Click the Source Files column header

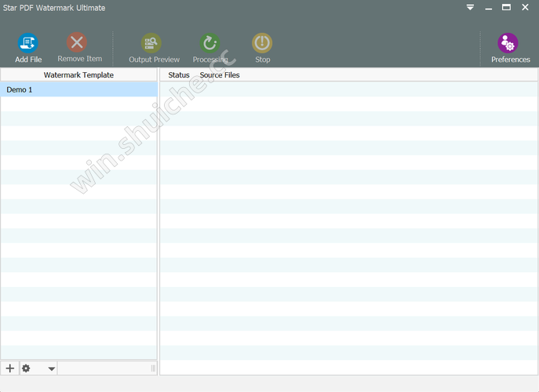click(220, 75)
